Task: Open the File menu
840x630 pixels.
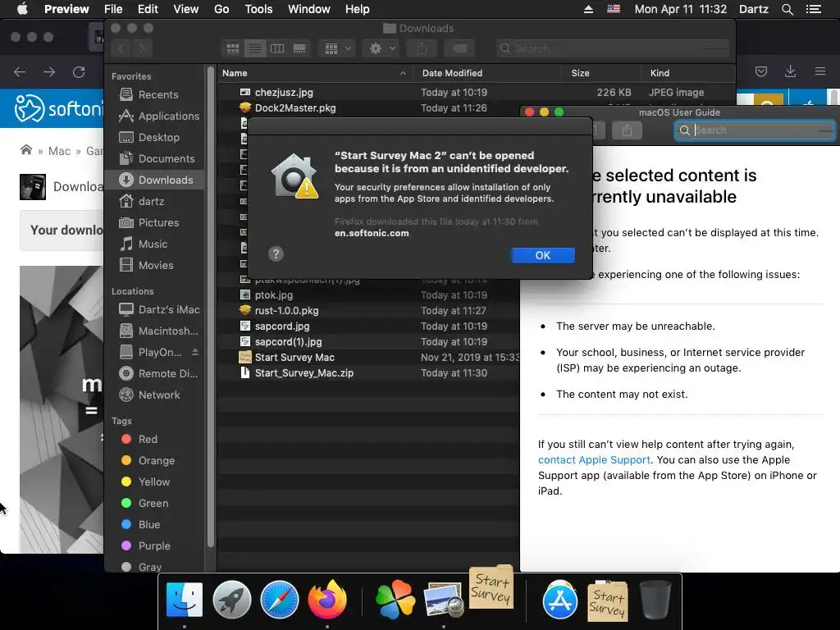Action: point(113,9)
